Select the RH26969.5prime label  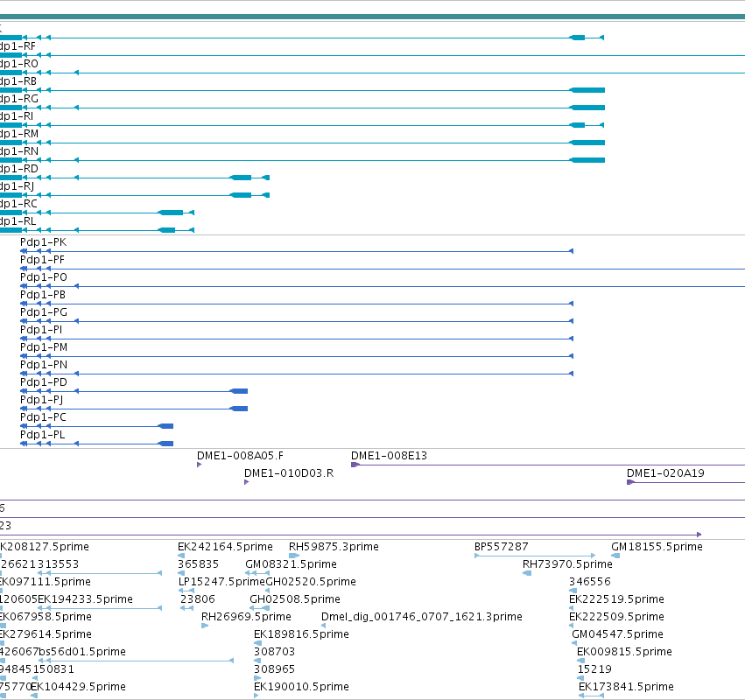point(246,617)
